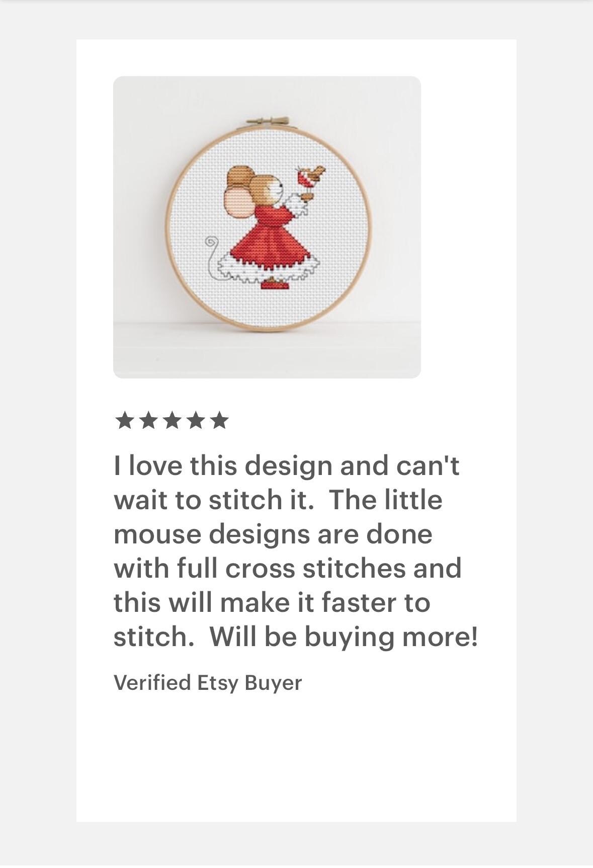Open the cross stitch hoop product photo
The height and width of the screenshot is (868, 593).
coord(267,227)
